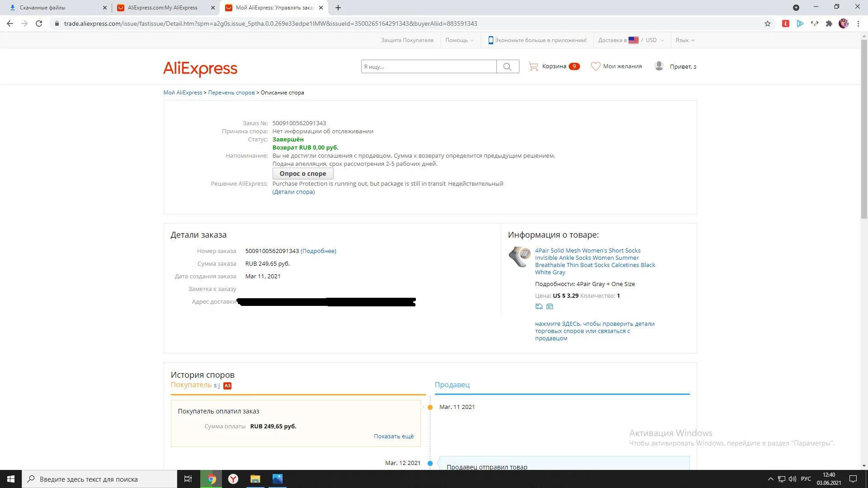Image resolution: width=868 pixels, height=488 pixels.
Task: Reload the page
Action: (x=39, y=23)
